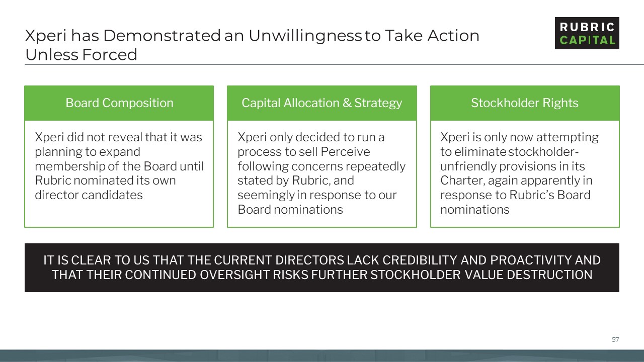The image size is (644, 362).
Task: Select the Stockholder Rights green header
Action: pyautogui.click(x=524, y=103)
